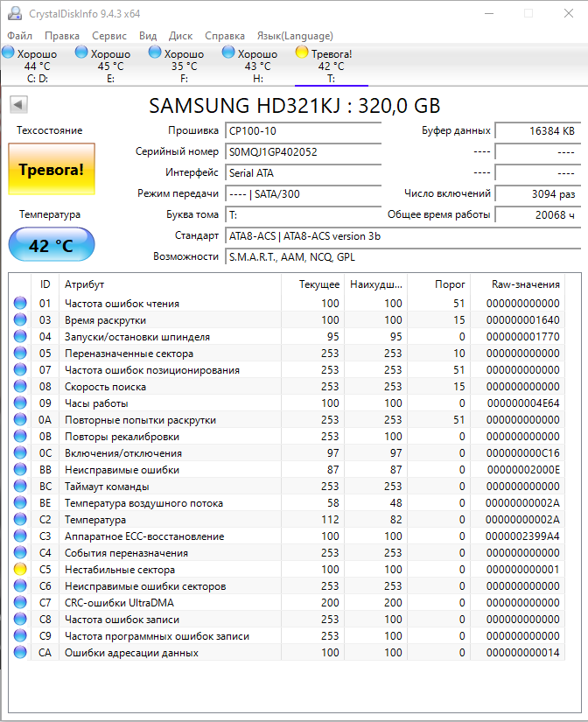Viewport: 588px width, 722px height.
Task: Select the События переназначения row
Action: pos(286,552)
